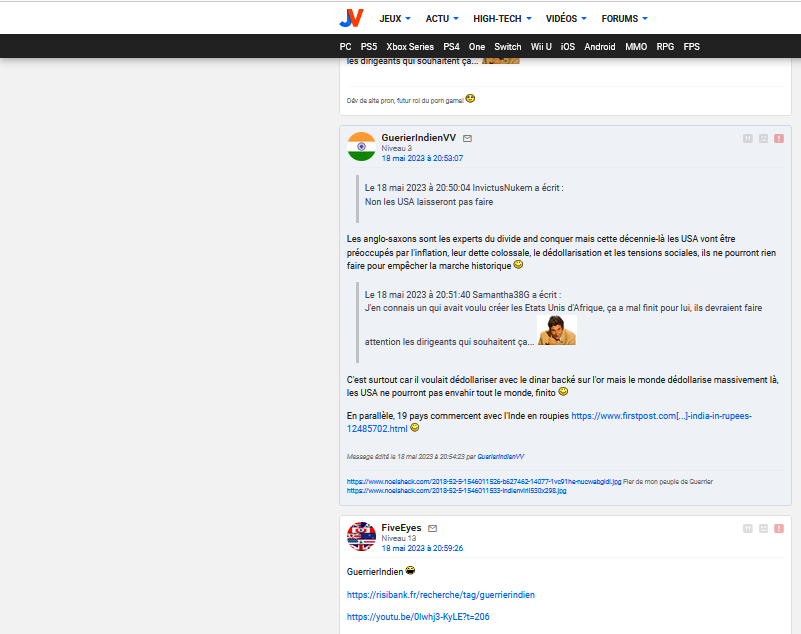Select the PC platform tab

pyautogui.click(x=345, y=46)
